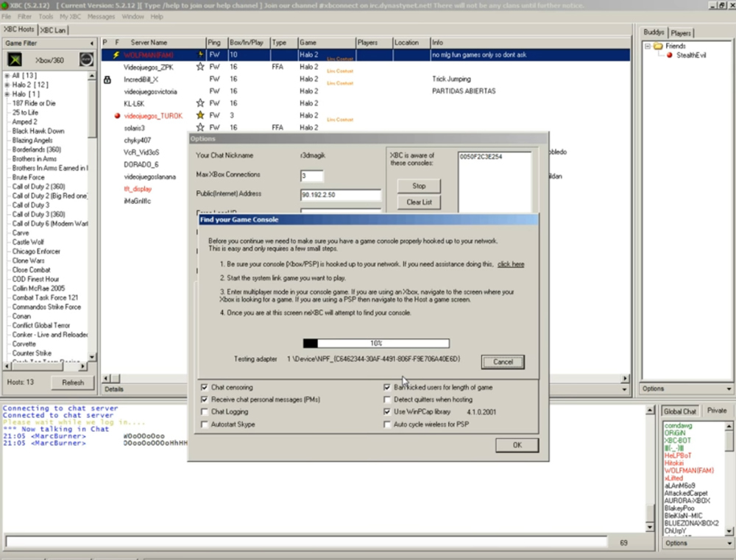Enable Detect quitters when hosting
Screen dimensions: 736x560
tap(387, 400)
